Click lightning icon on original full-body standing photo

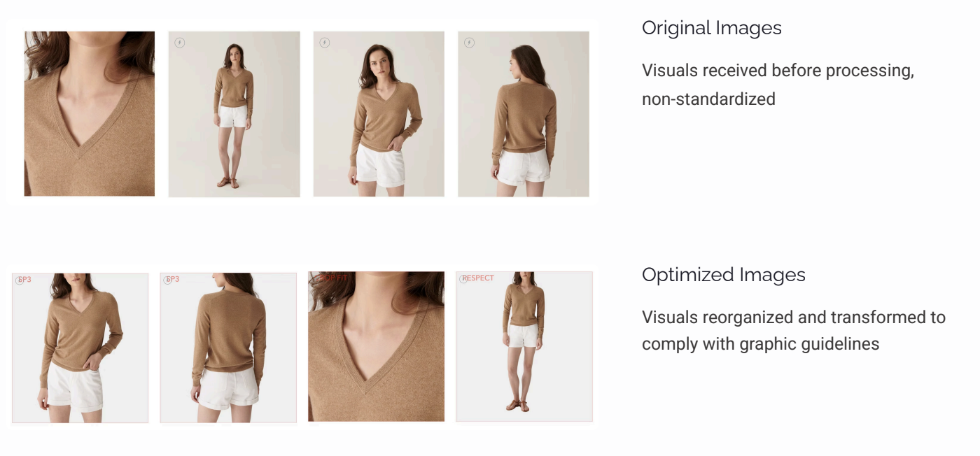(x=180, y=43)
